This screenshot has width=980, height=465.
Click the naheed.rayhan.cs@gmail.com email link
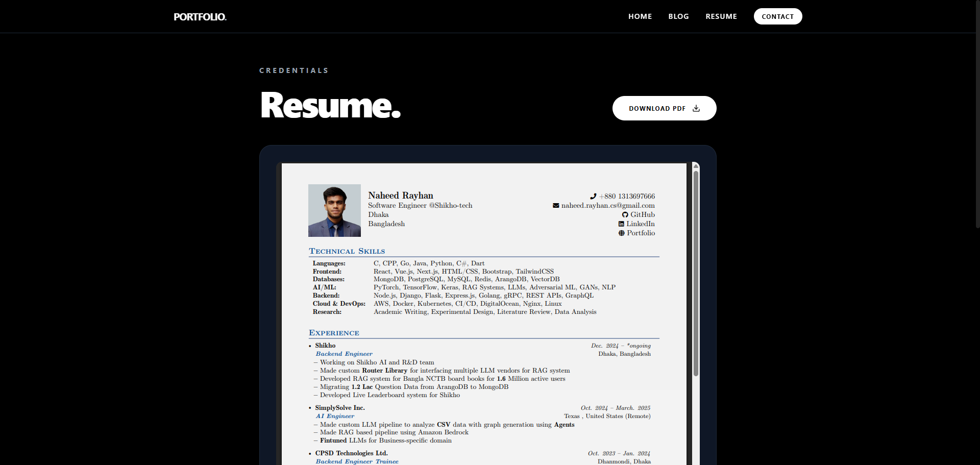(x=607, y=205)
